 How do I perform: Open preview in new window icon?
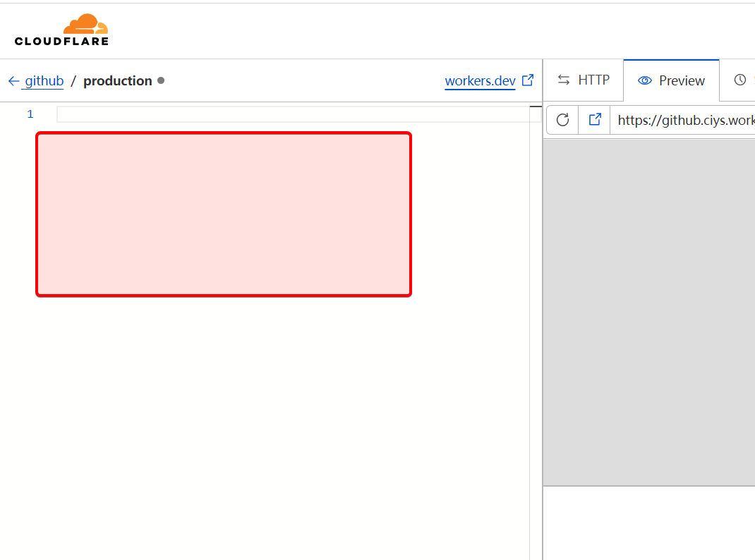coord(595,120)
